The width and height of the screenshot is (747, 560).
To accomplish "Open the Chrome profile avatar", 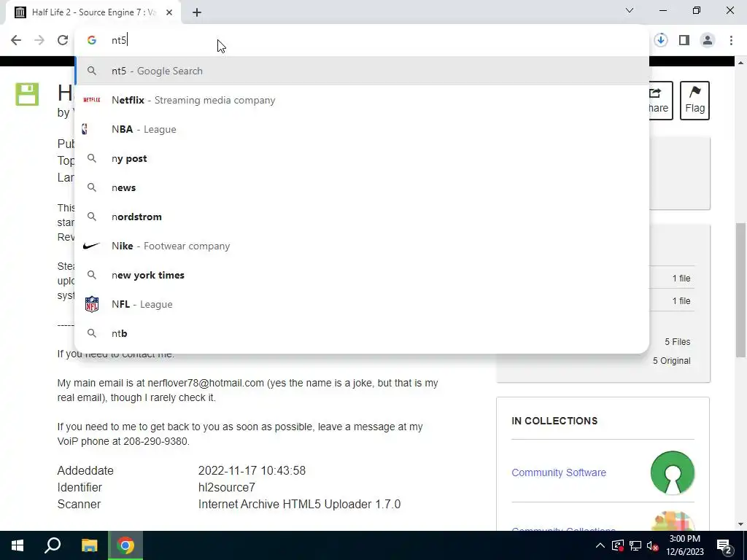I will click(x=708, y=40).
